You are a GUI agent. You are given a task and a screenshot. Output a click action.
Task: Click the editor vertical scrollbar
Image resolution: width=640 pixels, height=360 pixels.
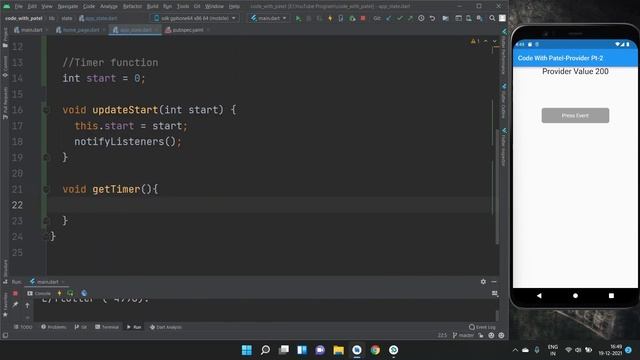pos(497,187)
